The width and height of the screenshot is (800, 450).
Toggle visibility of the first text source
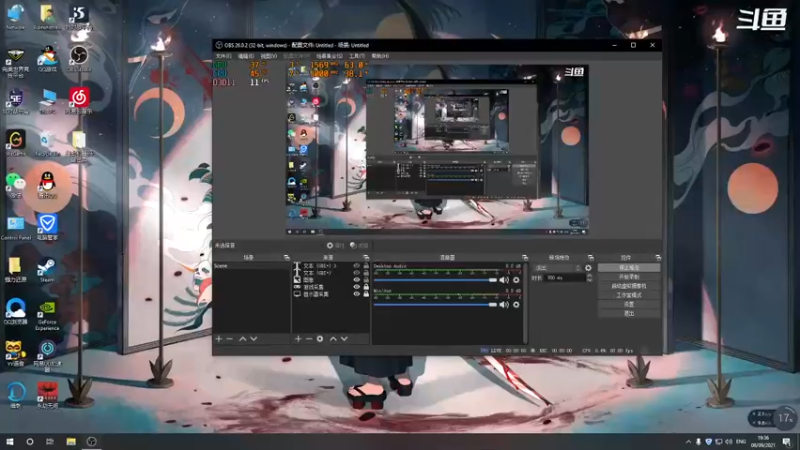[356, 266]
